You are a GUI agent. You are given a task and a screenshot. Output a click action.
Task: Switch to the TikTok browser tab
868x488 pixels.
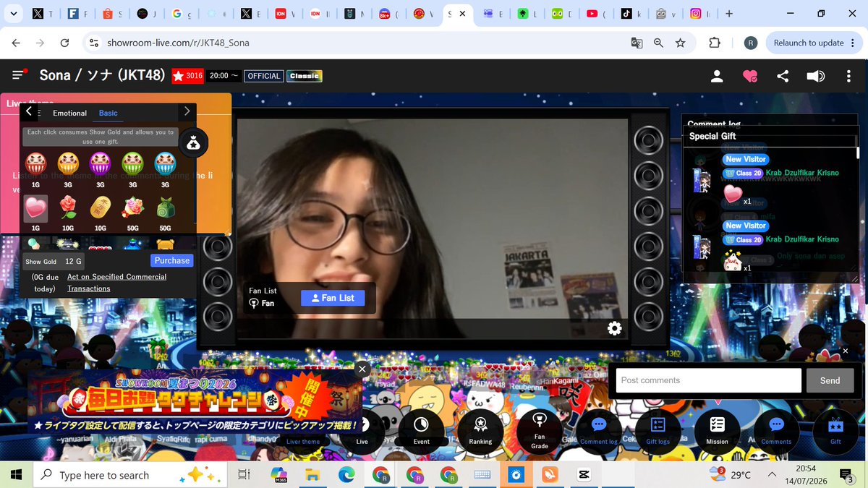tap(634, 14)
